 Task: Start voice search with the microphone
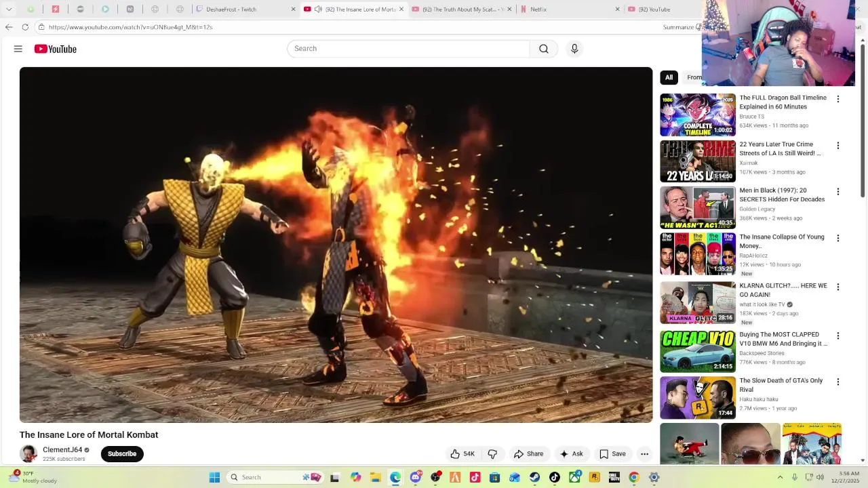pyautogui.click(x=574, y=49)
